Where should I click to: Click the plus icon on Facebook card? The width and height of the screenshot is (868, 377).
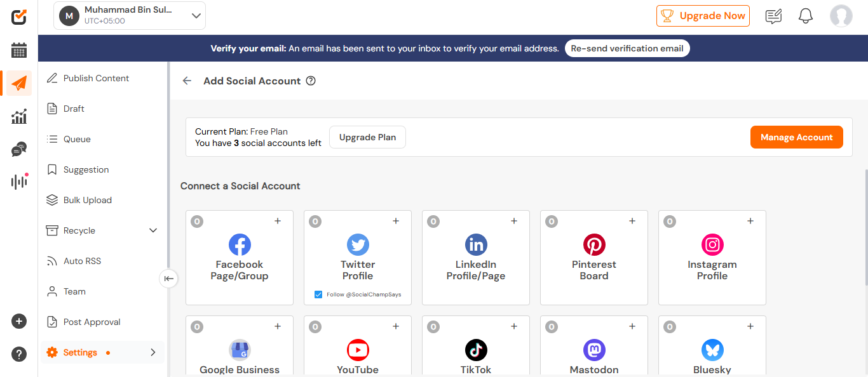point(278,221)
